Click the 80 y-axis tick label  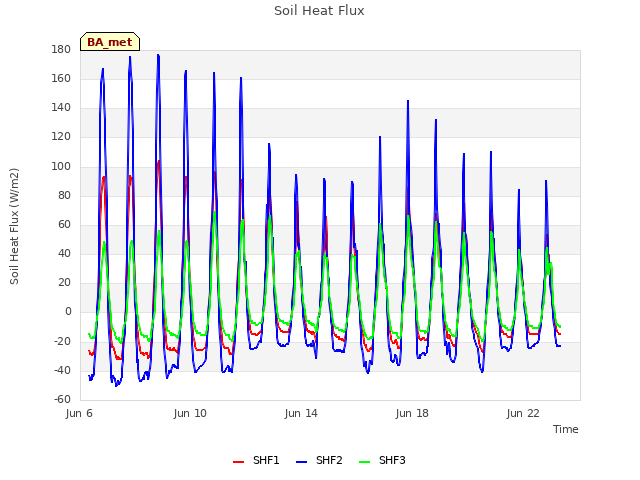coord(64,195)
